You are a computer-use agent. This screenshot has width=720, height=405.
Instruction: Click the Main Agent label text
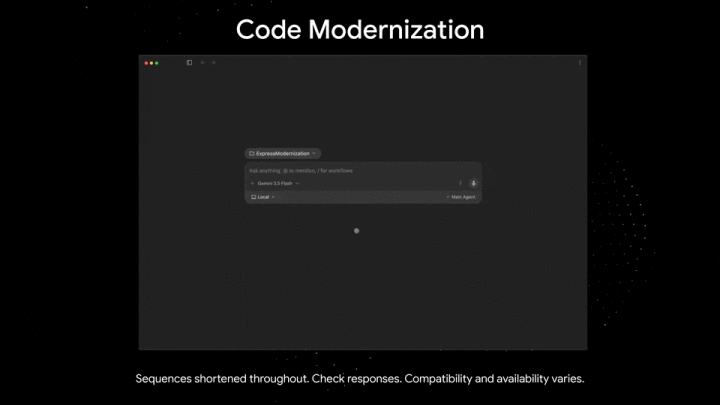pyautogui.click(x=463, y=197)
